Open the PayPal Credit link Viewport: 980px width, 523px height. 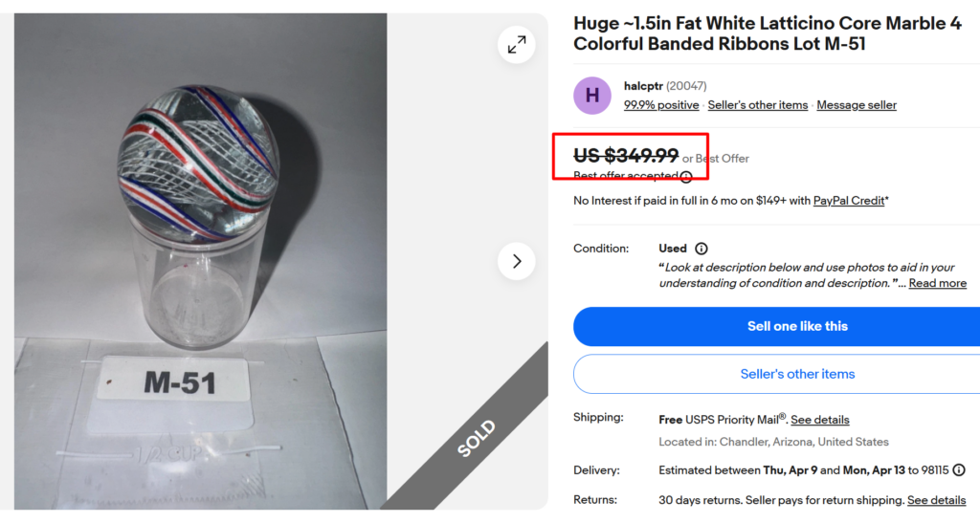point(848,201)
